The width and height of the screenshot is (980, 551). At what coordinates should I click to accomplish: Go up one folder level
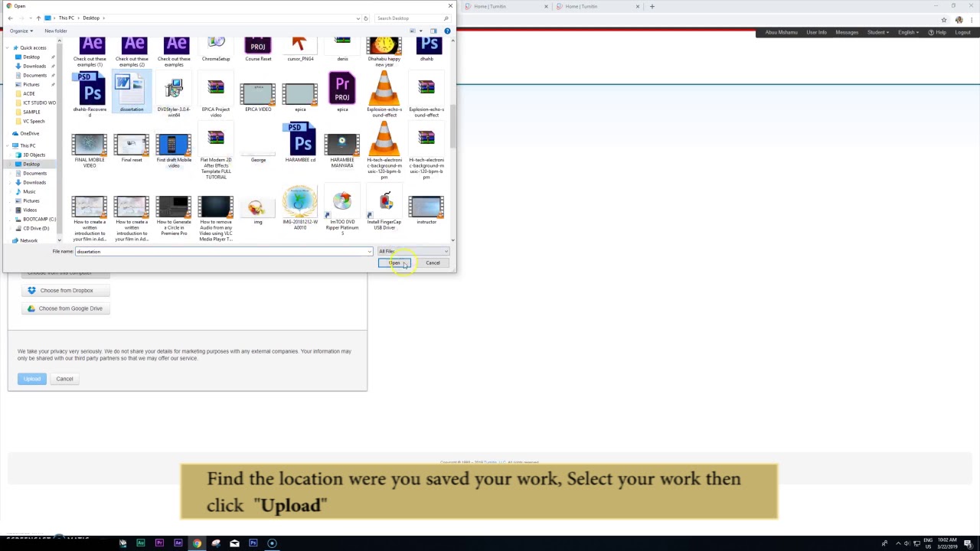point(38,18)
